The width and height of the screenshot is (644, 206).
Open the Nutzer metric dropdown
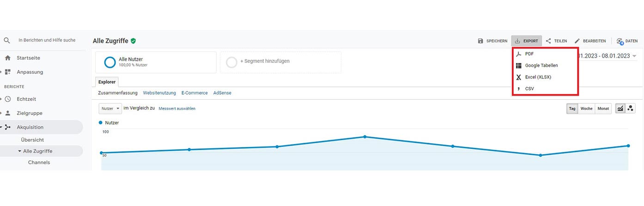tap(110, 109)
